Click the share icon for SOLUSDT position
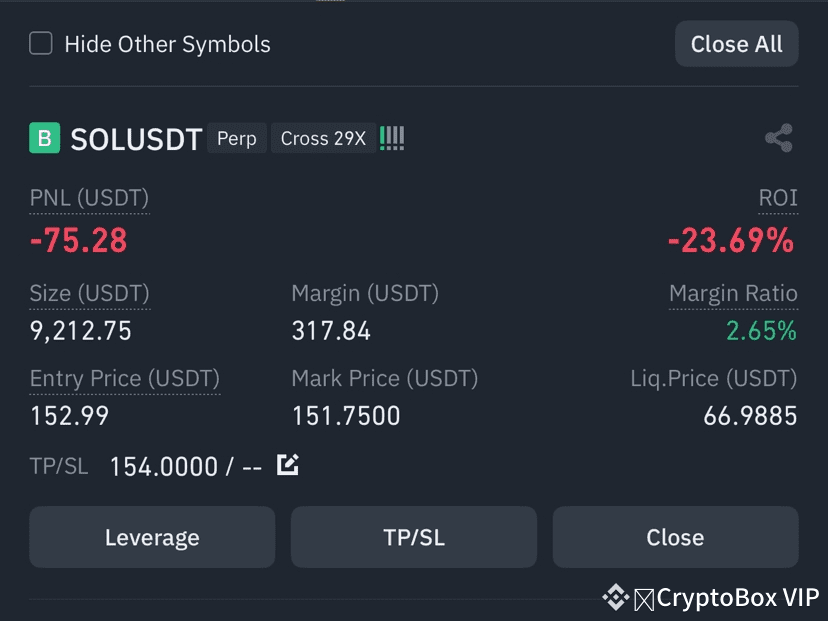This screenshot has width=828, height=621. [779, 138]
